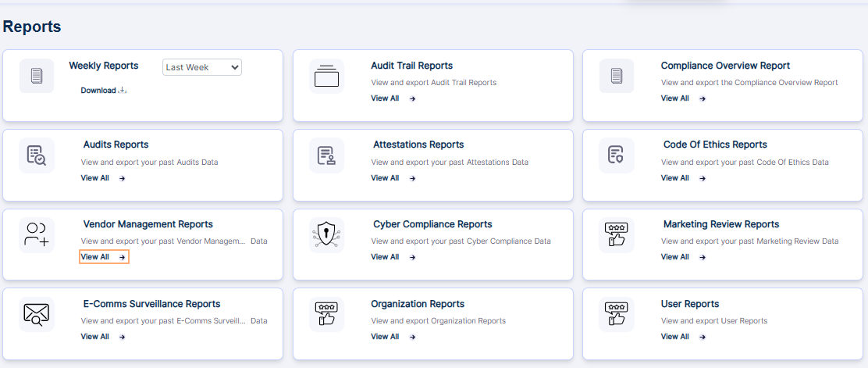
Task: Click the Organization Reports heading
Action: click(418, 304)
